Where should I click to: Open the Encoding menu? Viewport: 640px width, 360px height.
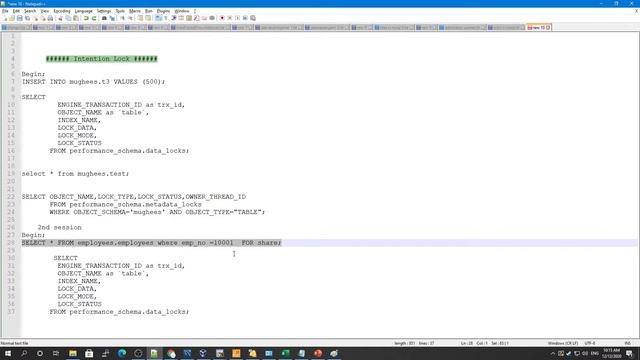pyautogui.click(x=62, y=11)
